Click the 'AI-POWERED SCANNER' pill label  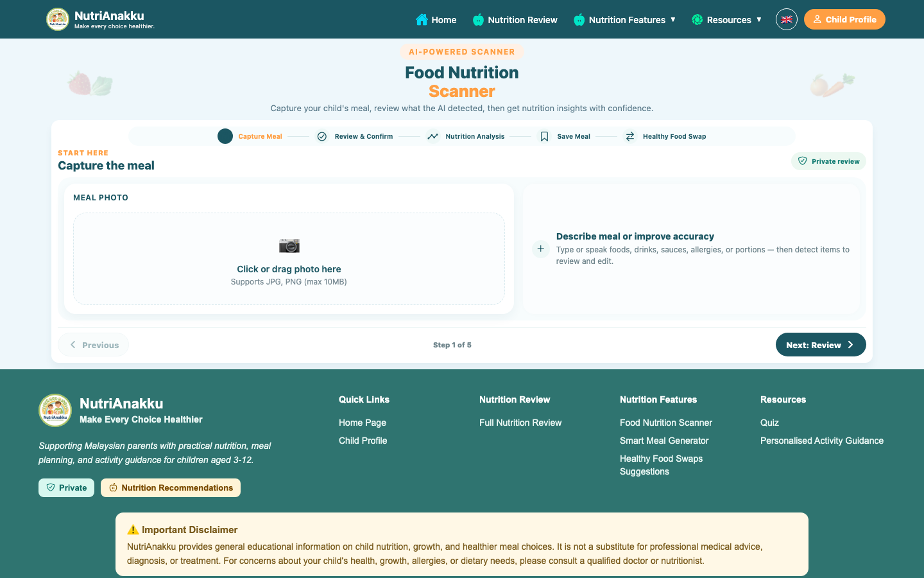coord(462,52)
